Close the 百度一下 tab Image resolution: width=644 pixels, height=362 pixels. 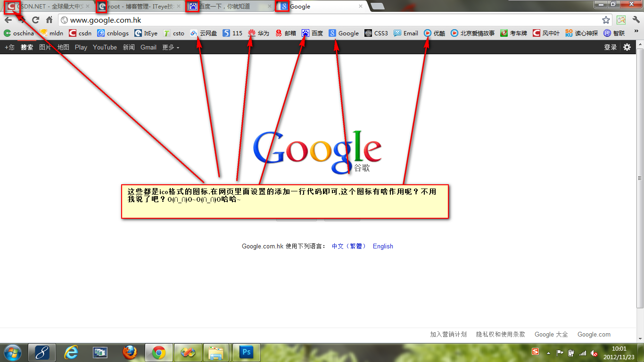pos(270,6)
